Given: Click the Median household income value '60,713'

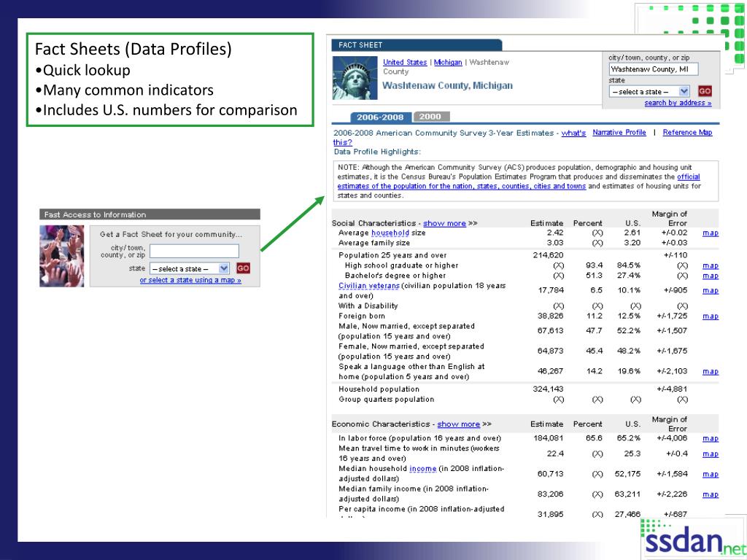Looking at the screenshot, I should 550,474.
